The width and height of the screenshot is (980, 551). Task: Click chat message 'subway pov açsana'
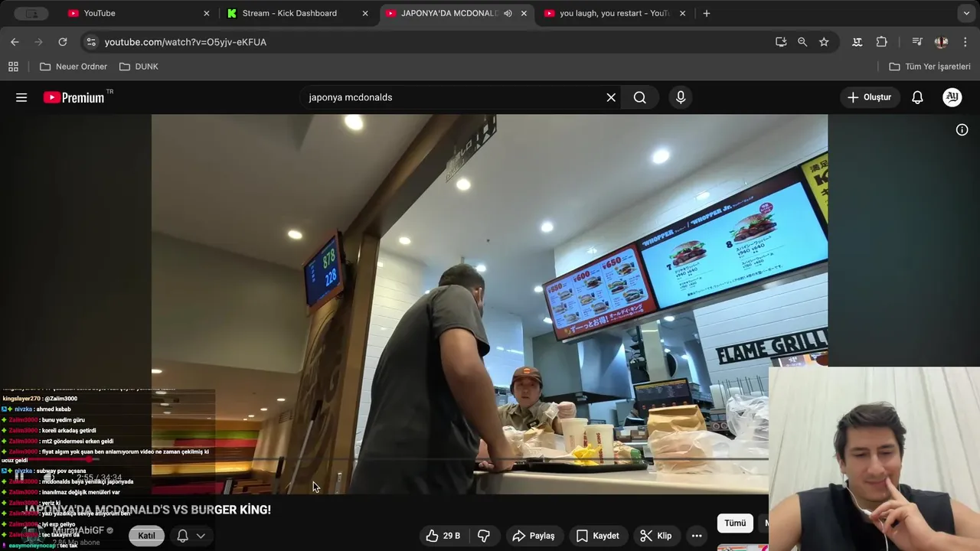pos(61,471)
